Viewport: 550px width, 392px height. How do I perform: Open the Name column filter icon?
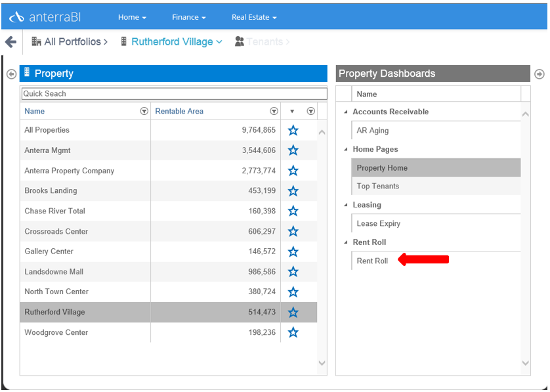pyautogui.click(x=144, y=111)
